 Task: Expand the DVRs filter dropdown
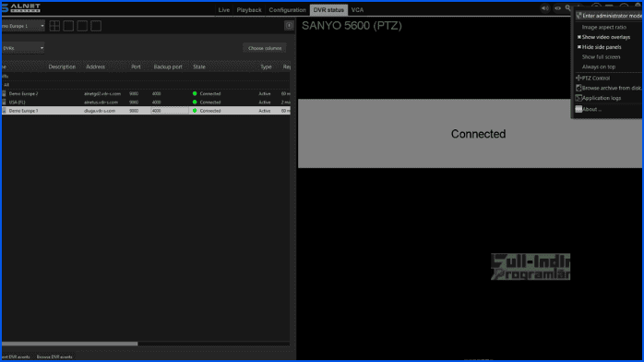coord(23,48)
